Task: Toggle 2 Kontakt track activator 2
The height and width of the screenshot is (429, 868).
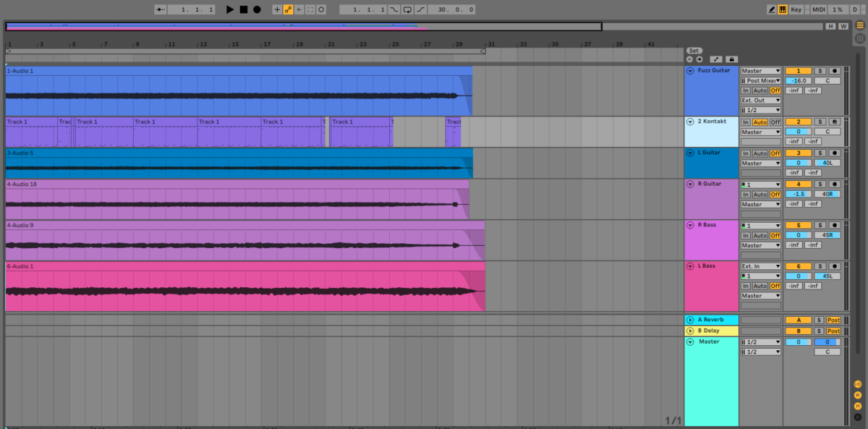Action: tap(799, 122)
